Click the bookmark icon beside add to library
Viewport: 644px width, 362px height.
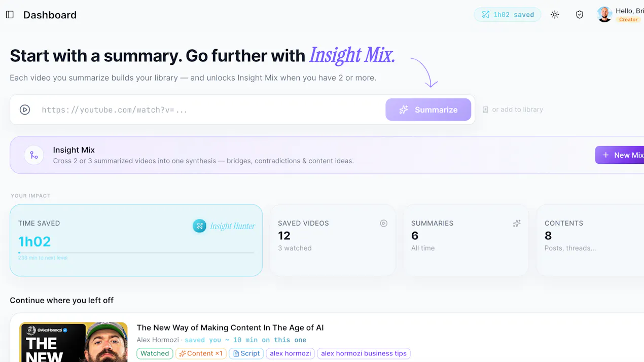click(485, 110)
